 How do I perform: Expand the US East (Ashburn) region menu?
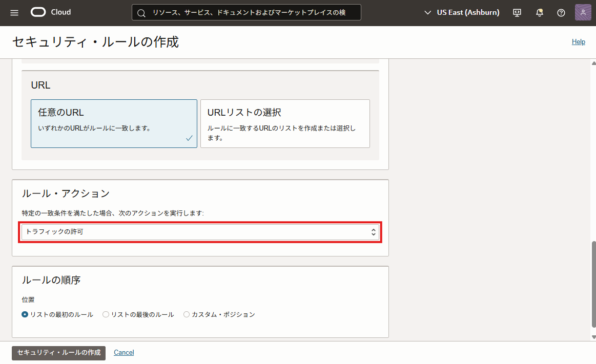click(462, 12)
